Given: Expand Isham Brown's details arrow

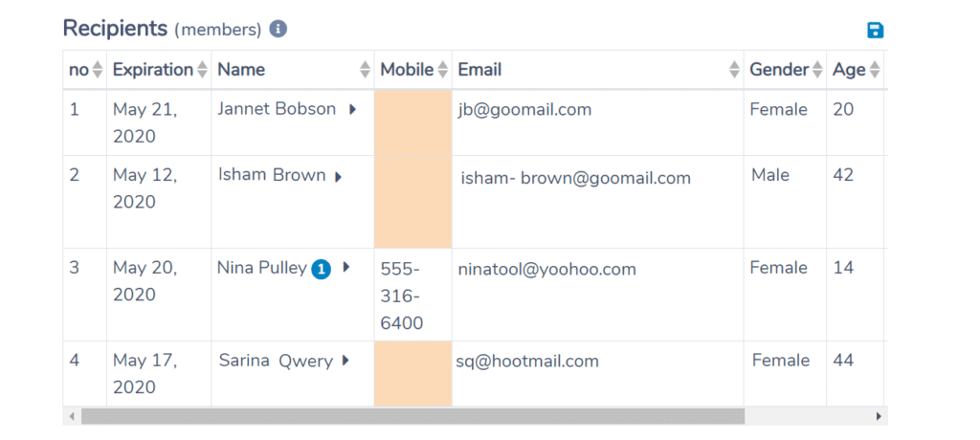Looking at the screenshot, I should (x=338, y=177).
